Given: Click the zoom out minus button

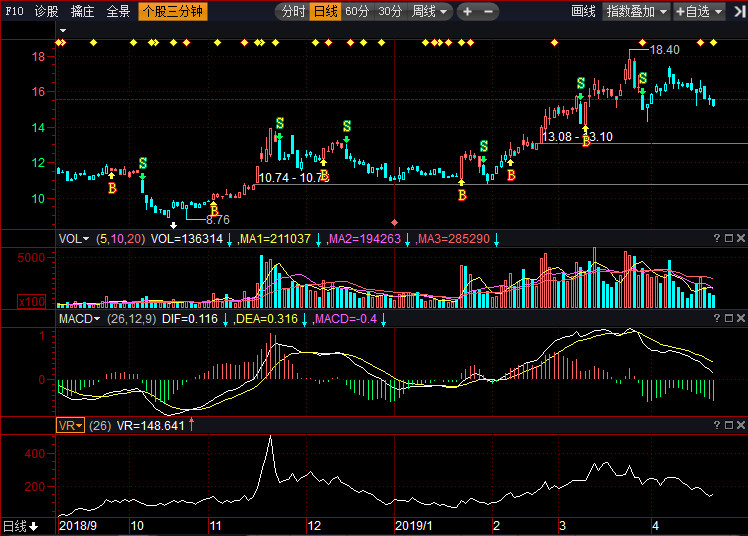Looking at the screenshot, I should pos(488,11).
